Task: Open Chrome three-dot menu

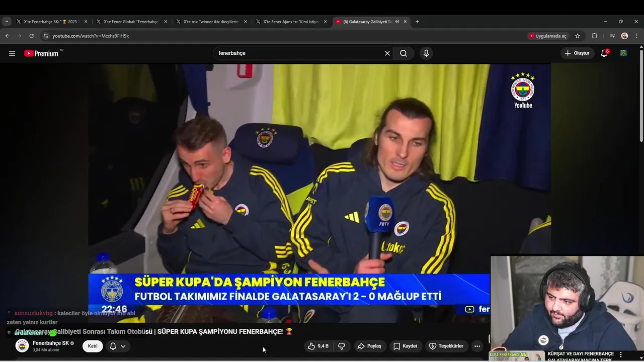Action: 636,36
